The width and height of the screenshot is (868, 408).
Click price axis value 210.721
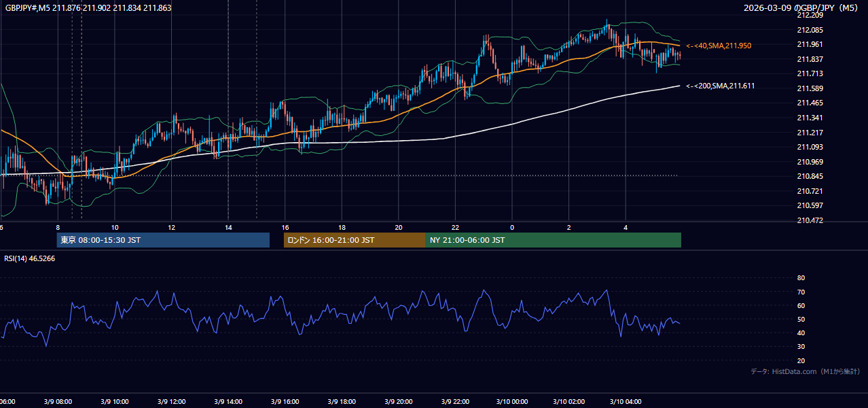click(810, 191)
